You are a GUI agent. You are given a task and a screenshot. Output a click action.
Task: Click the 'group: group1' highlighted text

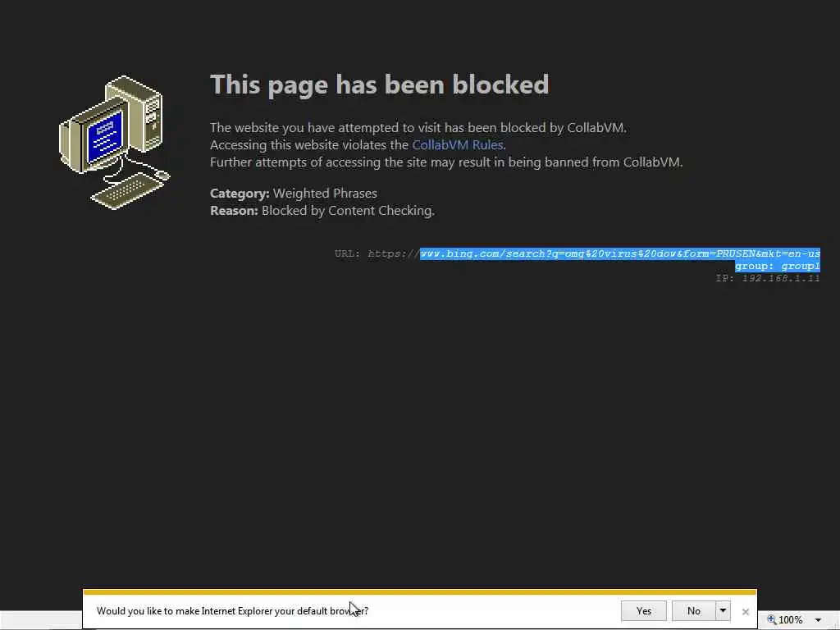pos(778,266)
